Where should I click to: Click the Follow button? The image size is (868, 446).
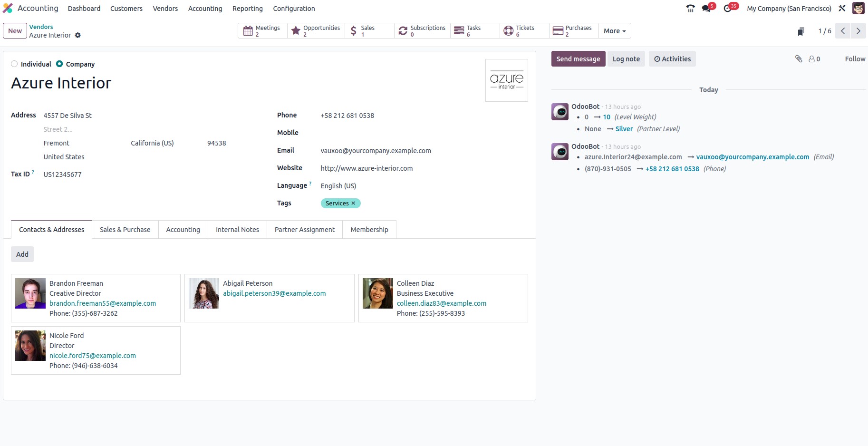point(855,59)
